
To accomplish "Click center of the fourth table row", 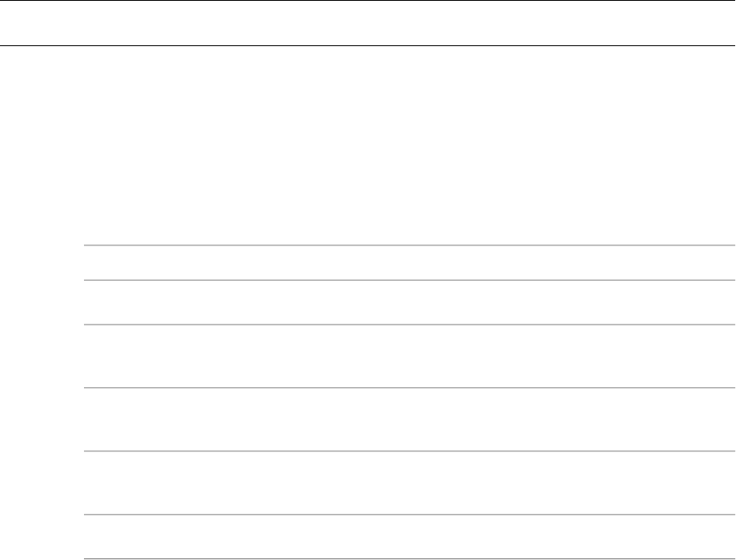I will tap(409, 419).
